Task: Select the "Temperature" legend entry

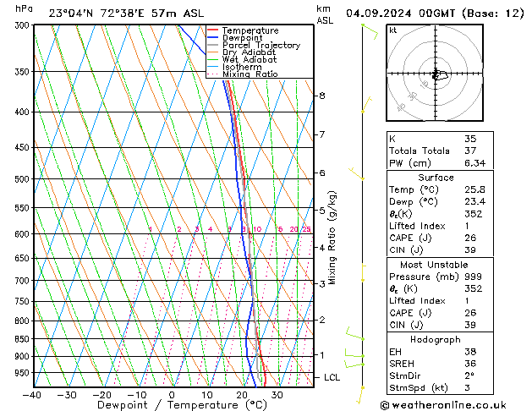Action: (x=250, y=30)
